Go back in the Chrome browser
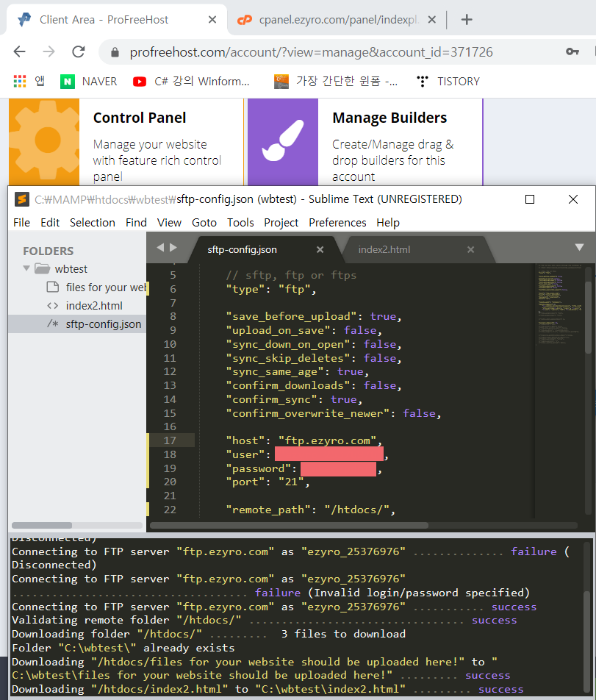This screenshot has width=596, height=700. point(20,51)
